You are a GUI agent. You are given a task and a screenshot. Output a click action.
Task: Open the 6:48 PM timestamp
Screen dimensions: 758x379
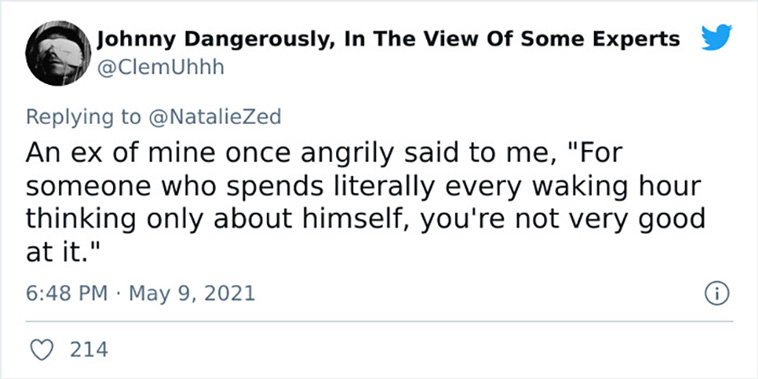(67, 293)
